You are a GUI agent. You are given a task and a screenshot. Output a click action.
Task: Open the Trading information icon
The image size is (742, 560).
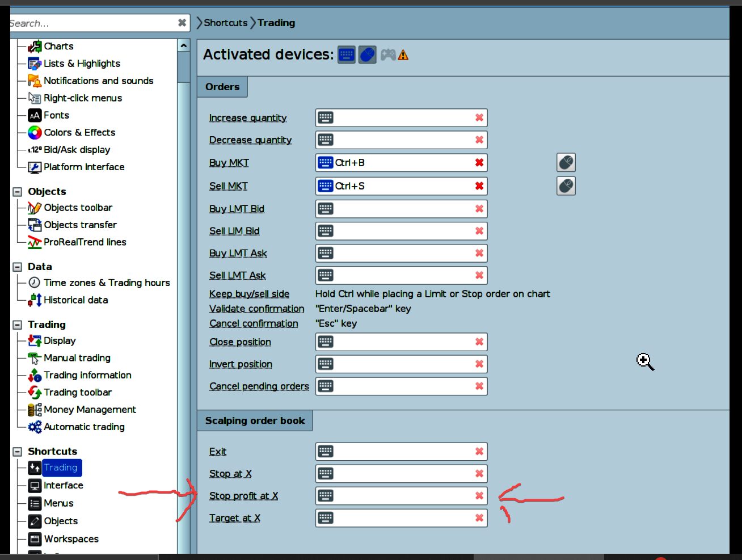click(x=35, y=375)
